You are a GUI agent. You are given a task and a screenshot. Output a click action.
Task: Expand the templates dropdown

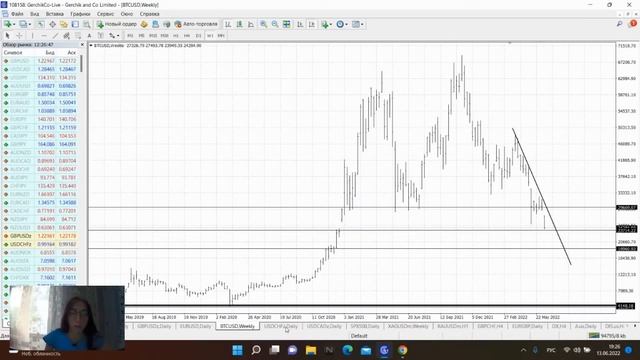(x=362, y=24)
